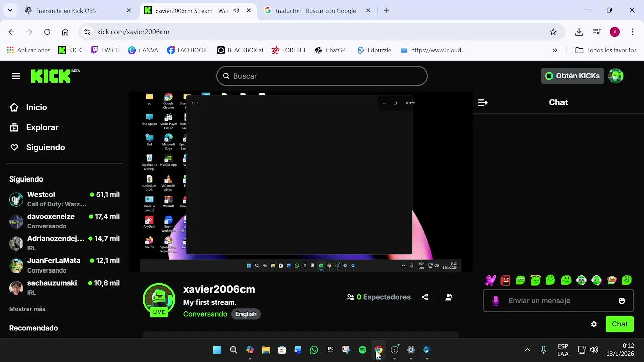
Task: Mute the tab via speaker icon
Action: tap(236, 10)
